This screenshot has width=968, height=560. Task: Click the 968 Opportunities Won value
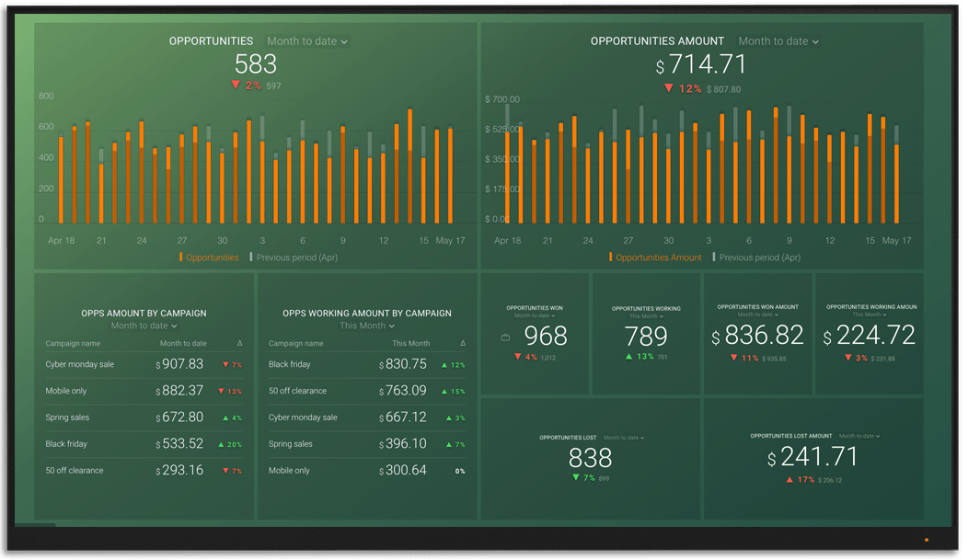point(546,336)
